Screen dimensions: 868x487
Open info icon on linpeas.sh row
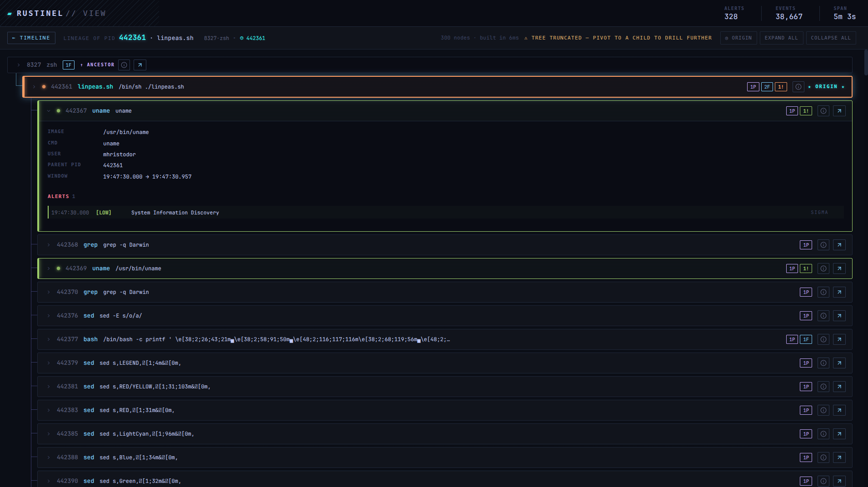(x=798, y=87)
